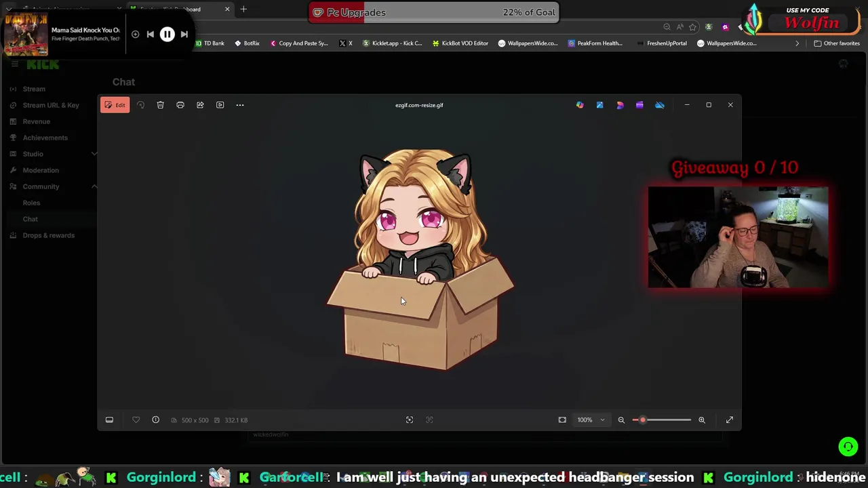The height and width of the screenshot is (488, 868).
Task: Click the read aloud icon in address bar
Action: [679, 27]
